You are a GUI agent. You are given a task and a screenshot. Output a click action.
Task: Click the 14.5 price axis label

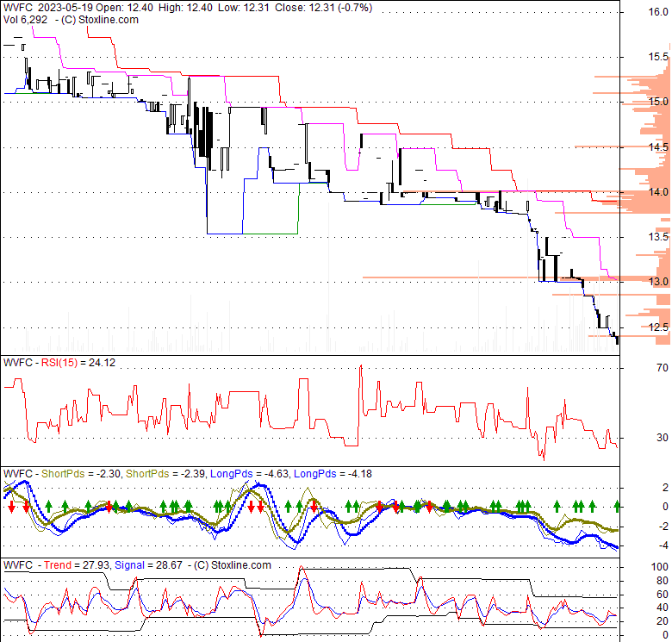[658, 147]
